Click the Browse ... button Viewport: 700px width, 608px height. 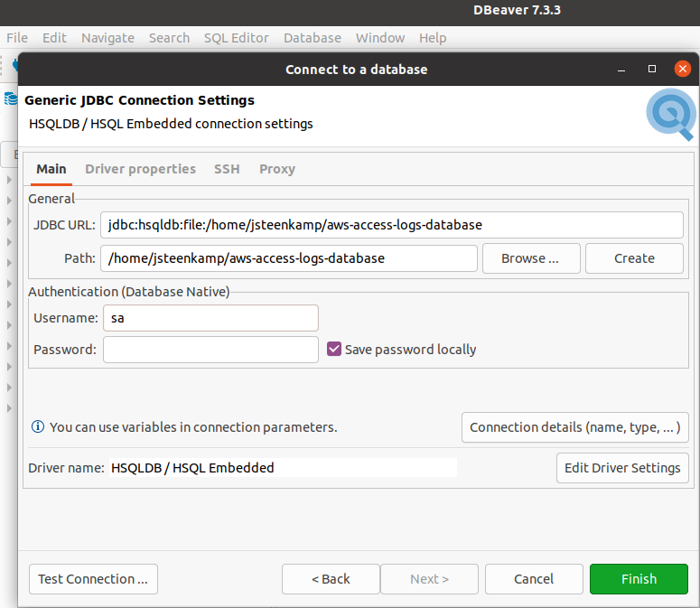pos(531,258)
